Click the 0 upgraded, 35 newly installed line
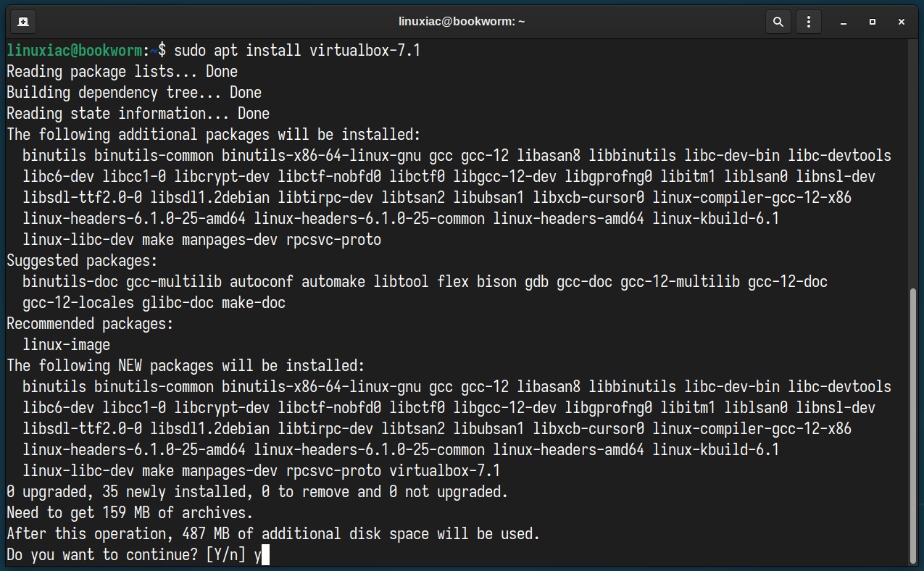 257,492
